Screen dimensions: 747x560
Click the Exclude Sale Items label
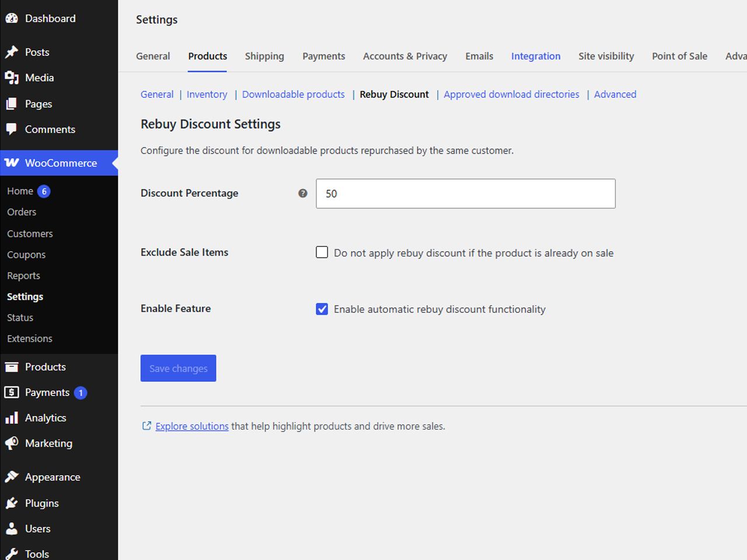[x=184, y=253]
